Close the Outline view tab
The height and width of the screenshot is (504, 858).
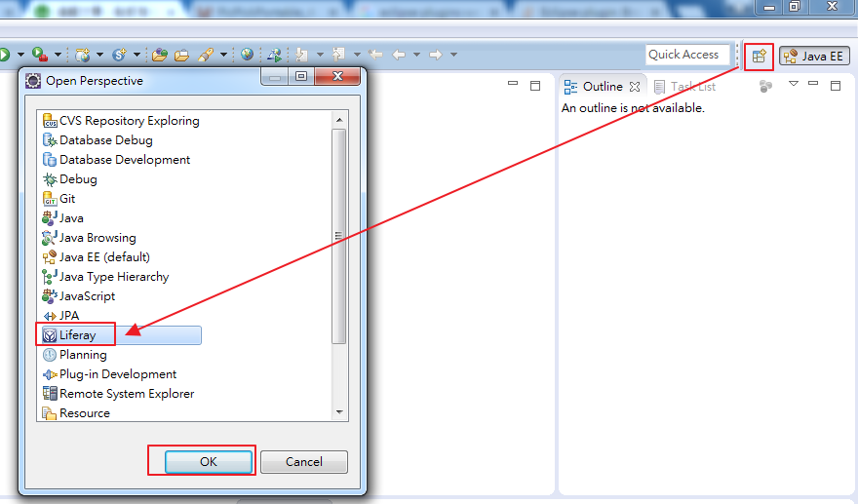click(x=635, y=87)
